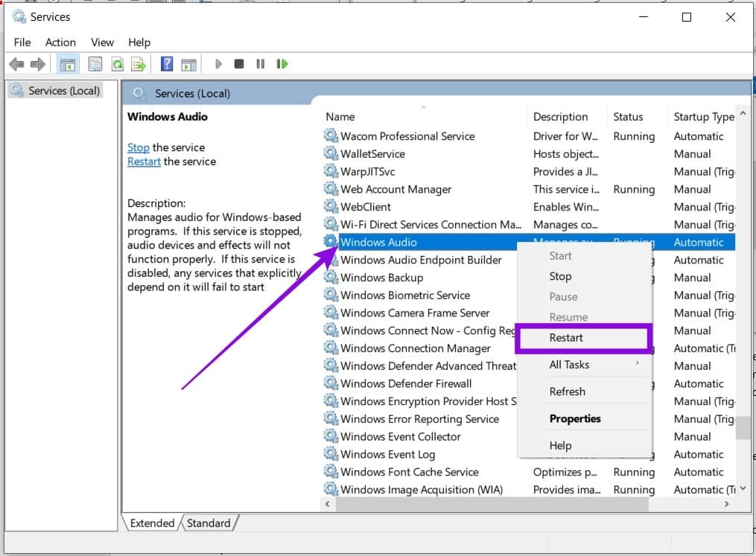Viewport: 756px width, 556px height.
Task: Sort by the Description column header
Action: pos(568,117)
